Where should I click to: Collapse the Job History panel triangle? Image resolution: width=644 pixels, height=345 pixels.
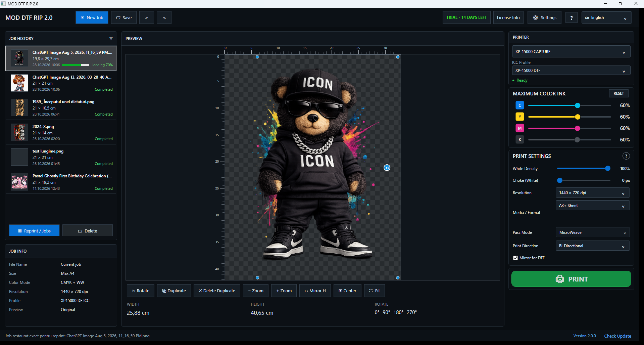[x=111, y=39]
